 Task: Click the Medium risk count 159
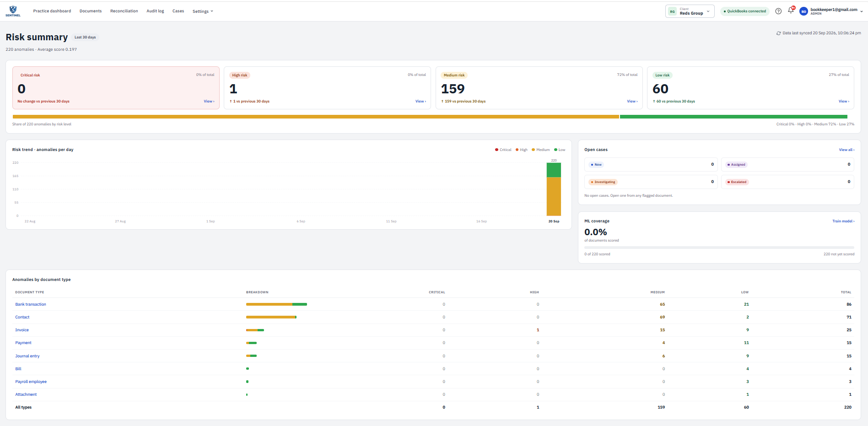453,89
